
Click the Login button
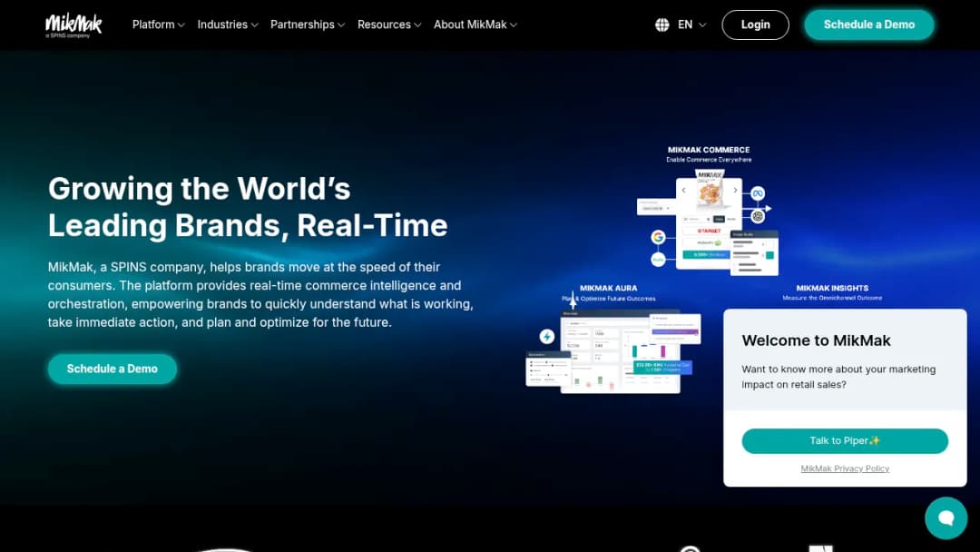click(x=755, y=25)
